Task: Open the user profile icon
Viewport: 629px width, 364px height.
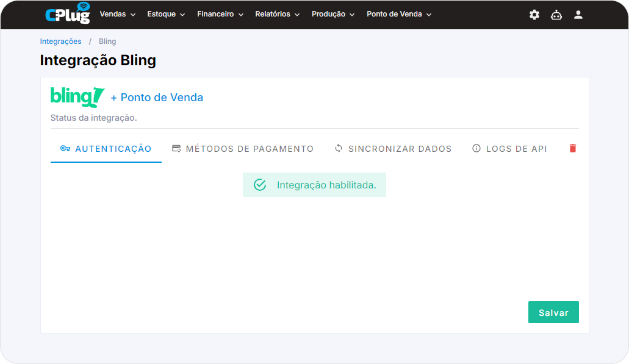Action: (578, 15)
